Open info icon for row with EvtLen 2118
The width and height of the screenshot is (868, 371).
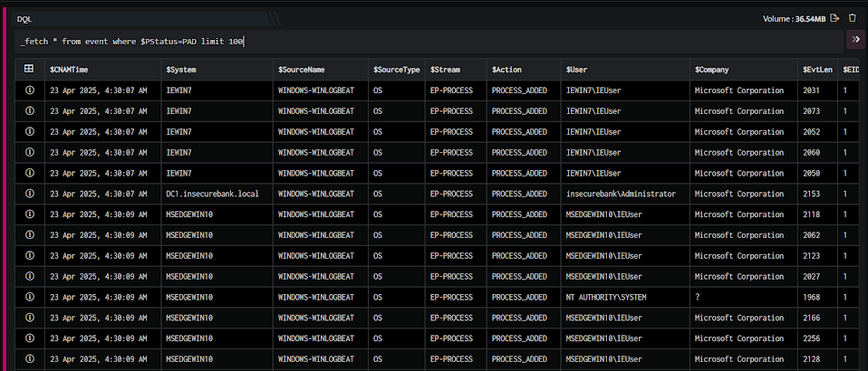[x=30, y=214]
